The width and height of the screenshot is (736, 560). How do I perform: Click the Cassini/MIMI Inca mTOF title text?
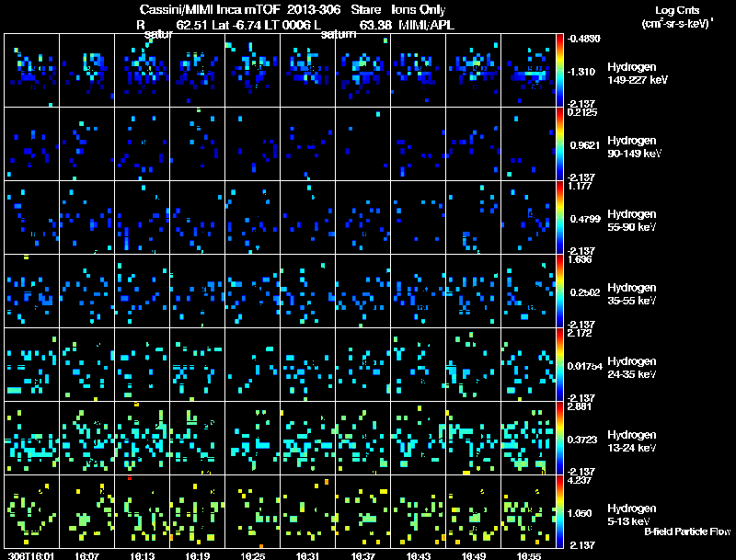tap(210, 10)
